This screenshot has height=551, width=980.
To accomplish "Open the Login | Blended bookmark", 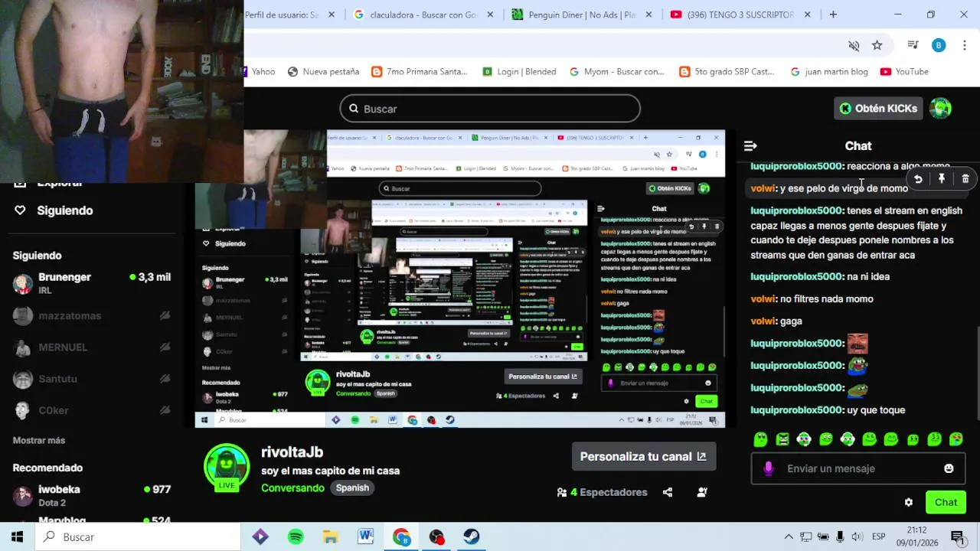I will coord(519,71).
